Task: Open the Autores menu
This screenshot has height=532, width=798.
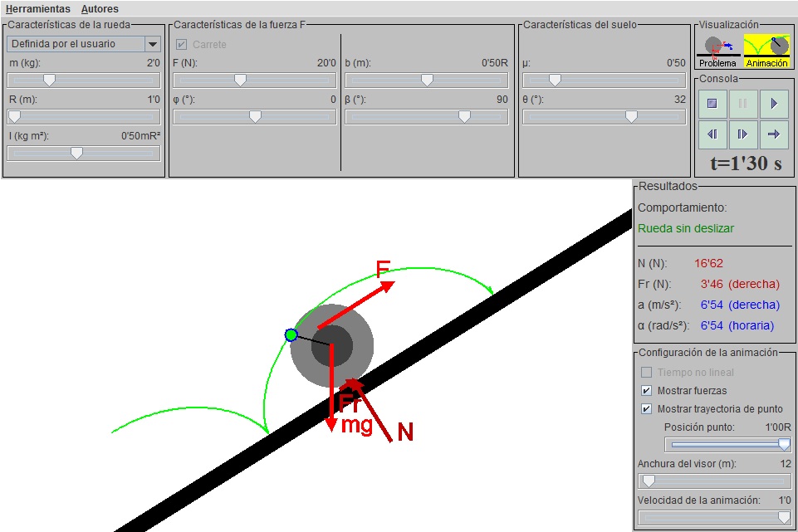Action: coord(100,9)
